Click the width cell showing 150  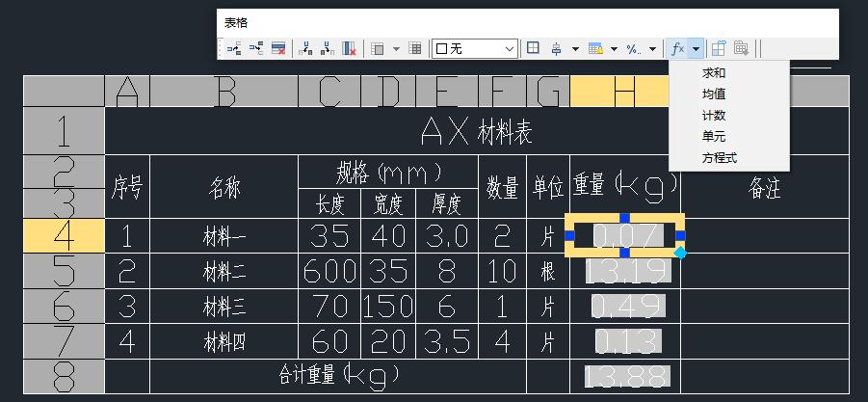click(x=388, y=307)
